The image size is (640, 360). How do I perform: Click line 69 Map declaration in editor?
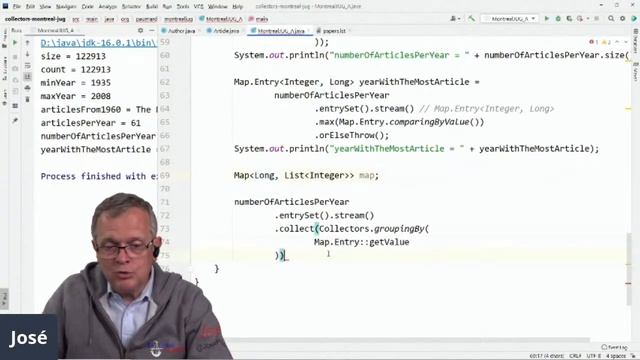coord(306,176)
